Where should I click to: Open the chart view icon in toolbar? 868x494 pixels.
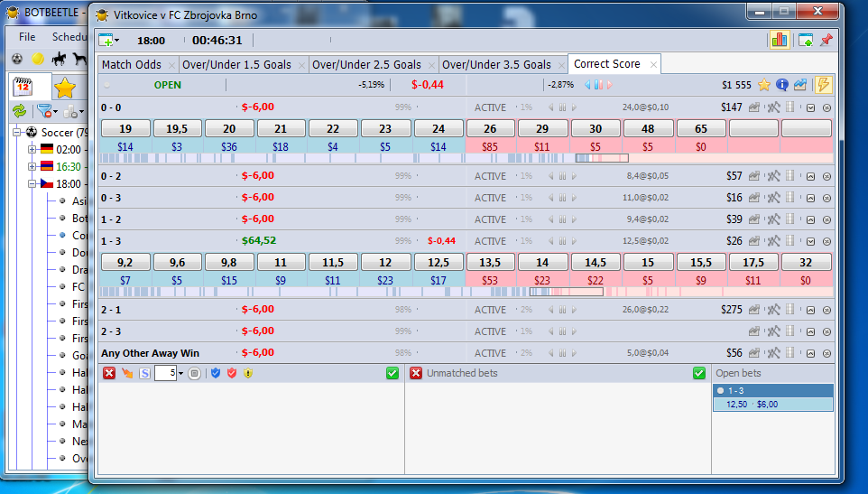tap(780, 40)
